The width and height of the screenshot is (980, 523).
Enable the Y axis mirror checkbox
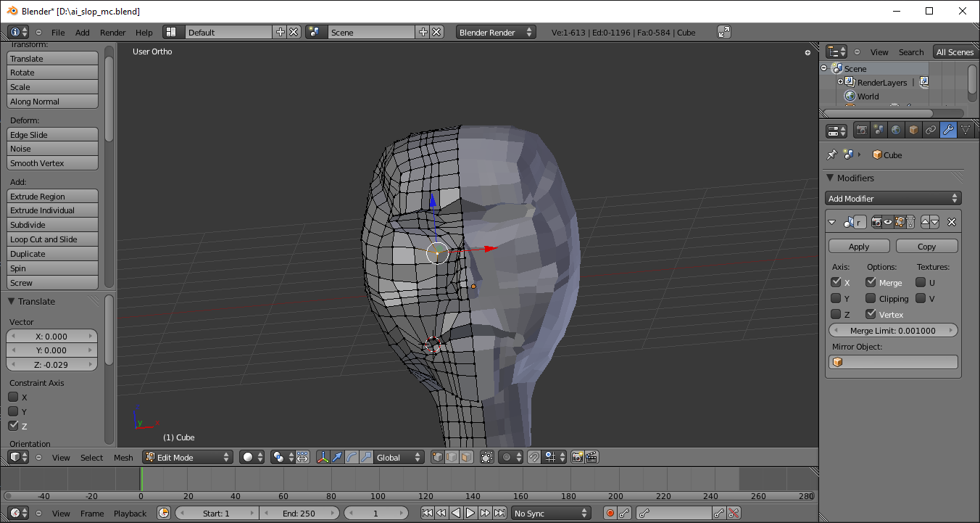click(836, 299)
